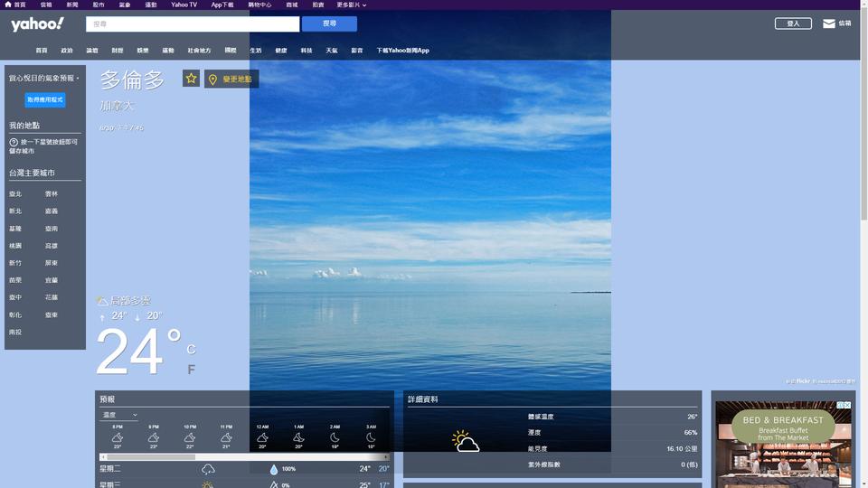Click the blue 取得應用程式 button
The image size is (868, 488).
pyautogui.click(x=45, y=99)
